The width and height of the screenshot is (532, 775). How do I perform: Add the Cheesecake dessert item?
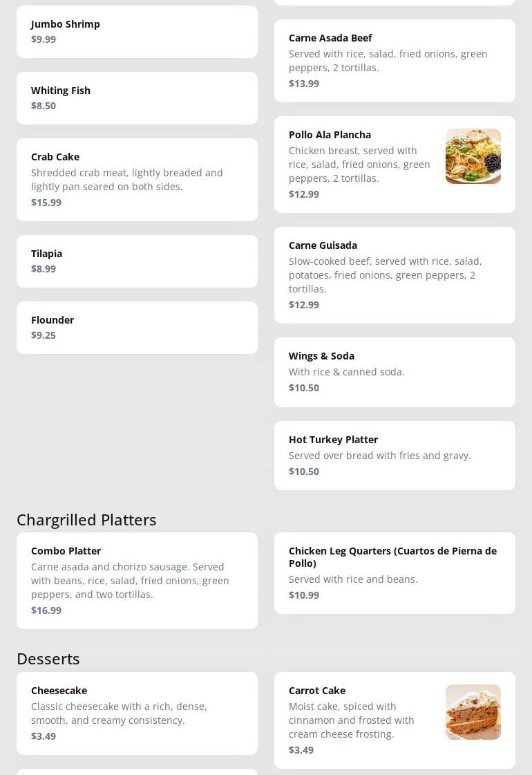(137, 713)
